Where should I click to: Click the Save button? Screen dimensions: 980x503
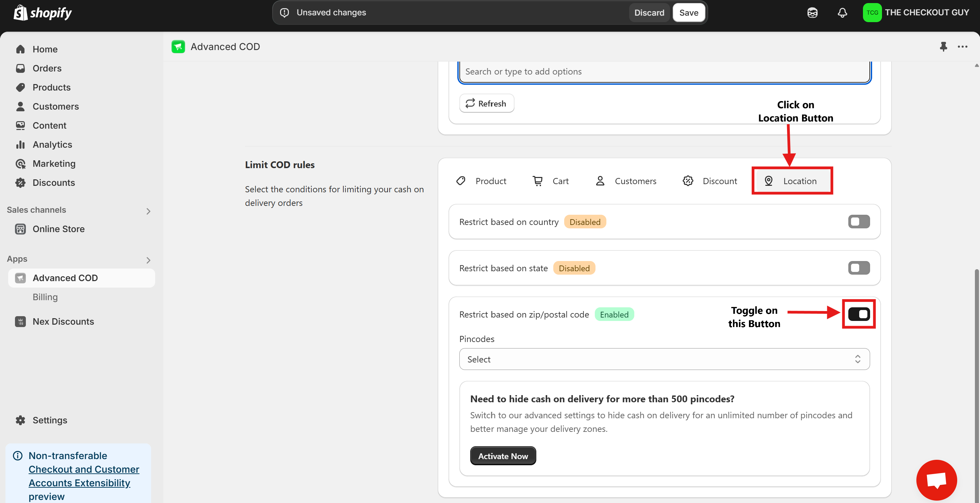point(689,13)
